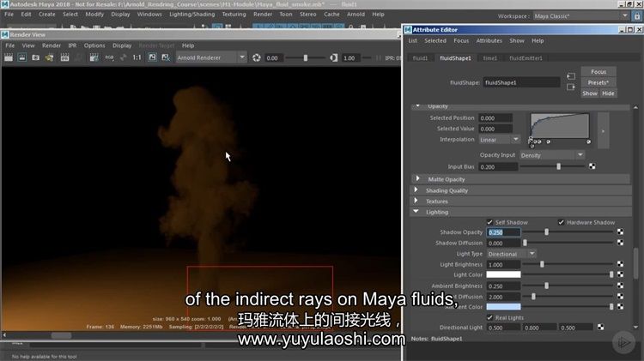Click the redo previous render icon
The width and height of the screenshot is (644, 361).
tap(9, 57)
